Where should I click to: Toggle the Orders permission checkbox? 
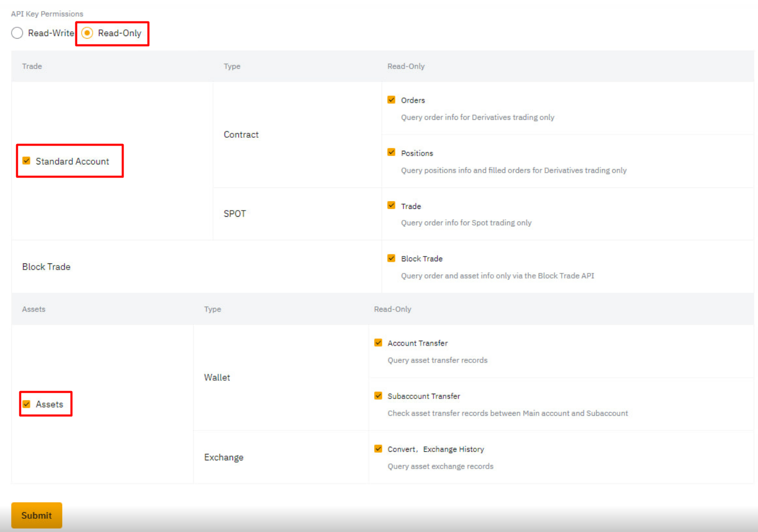(x=391, y=100)
